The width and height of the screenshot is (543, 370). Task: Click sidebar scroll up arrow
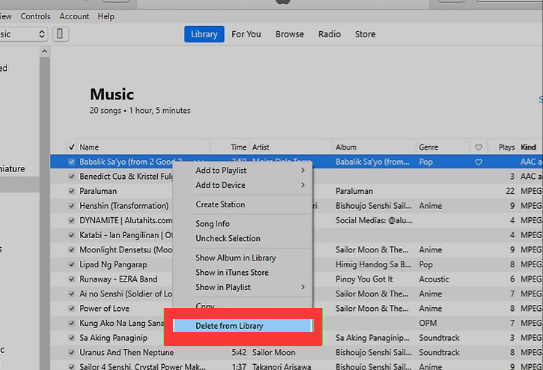click(44, 52)
